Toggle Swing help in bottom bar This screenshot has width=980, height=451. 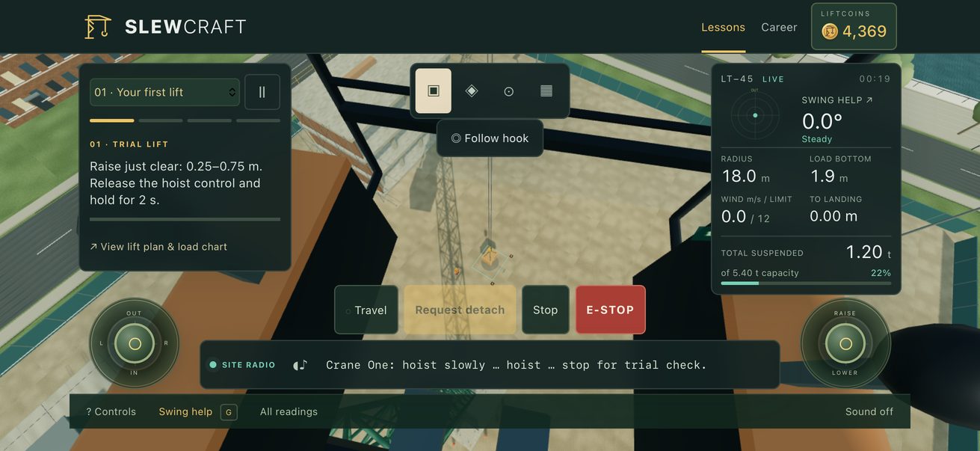pyautogui.click(x=185, y=411)
